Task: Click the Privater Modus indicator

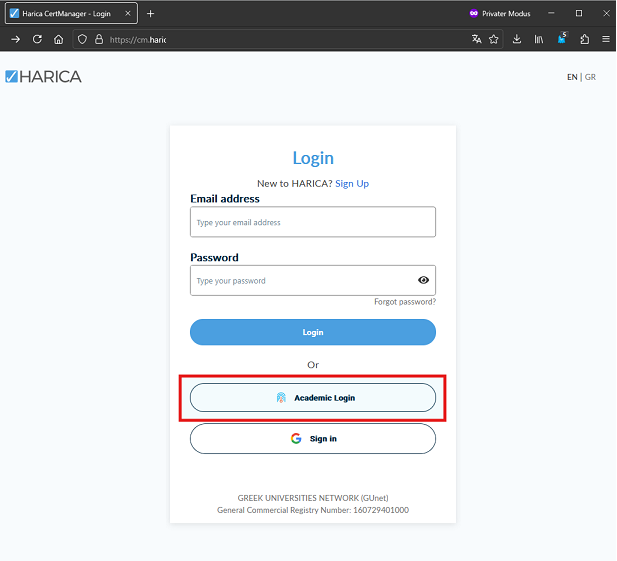Action: tap(500, 13)
